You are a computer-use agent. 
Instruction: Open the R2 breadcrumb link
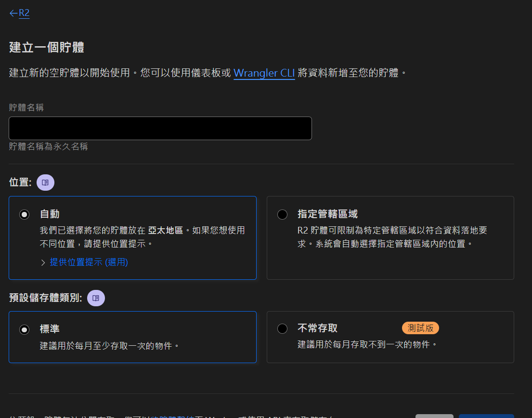(x=24, y=13)
